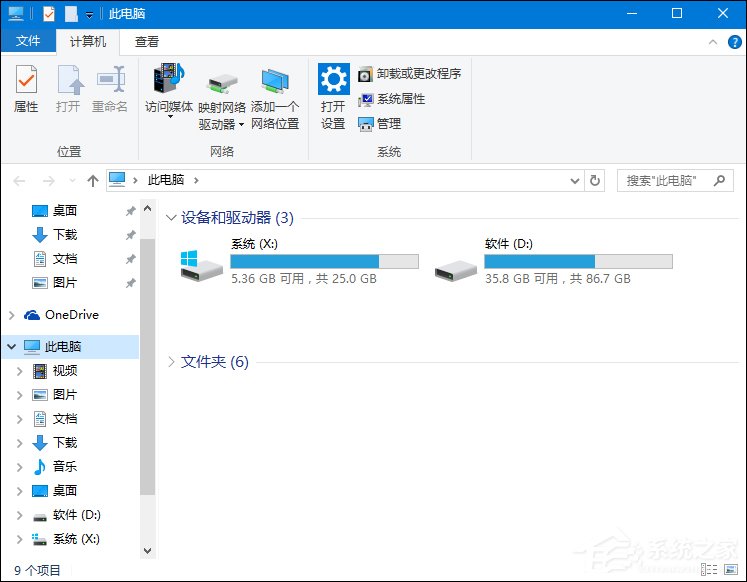Click 卸载或更改程序 uninstall programs
This screenshot has width=747, height=582.
point(410,74)
